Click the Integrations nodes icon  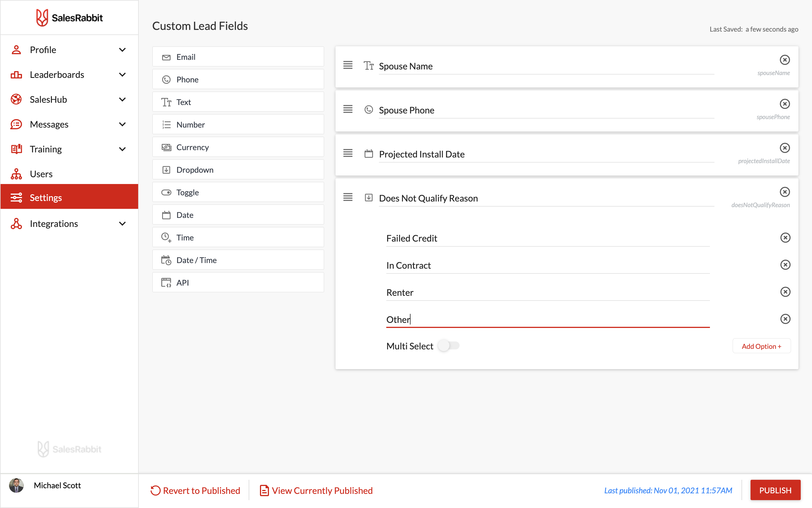click(x=16, y=224)
